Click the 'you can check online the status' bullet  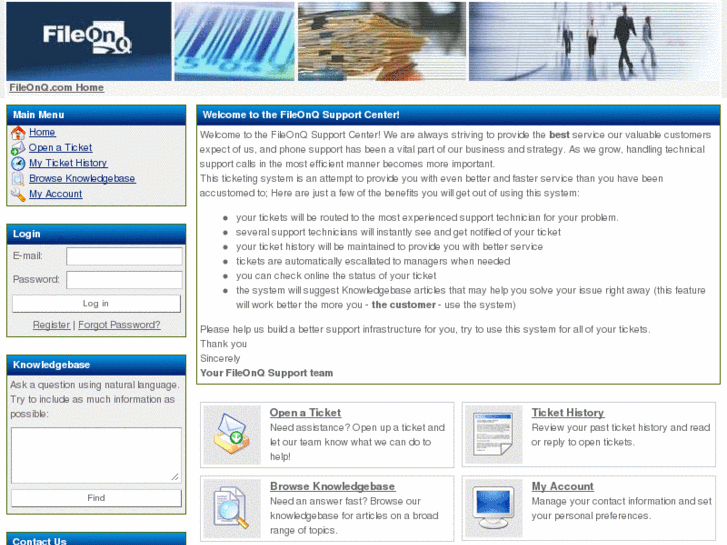(x=336, y=276)
